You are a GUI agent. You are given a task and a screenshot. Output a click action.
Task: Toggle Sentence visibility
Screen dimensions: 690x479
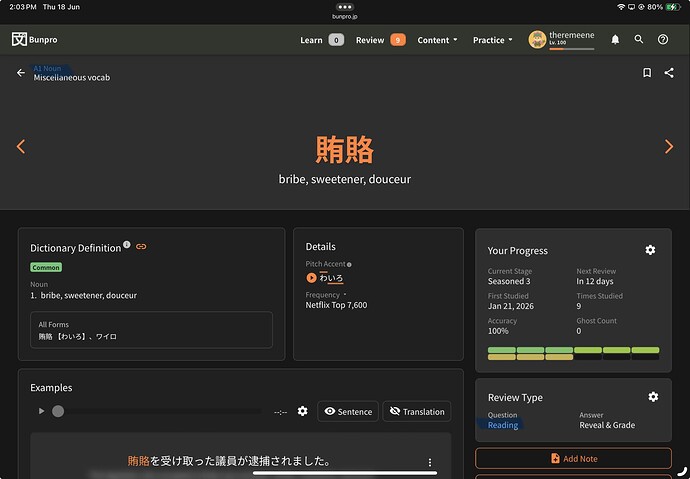pos(348,411)
